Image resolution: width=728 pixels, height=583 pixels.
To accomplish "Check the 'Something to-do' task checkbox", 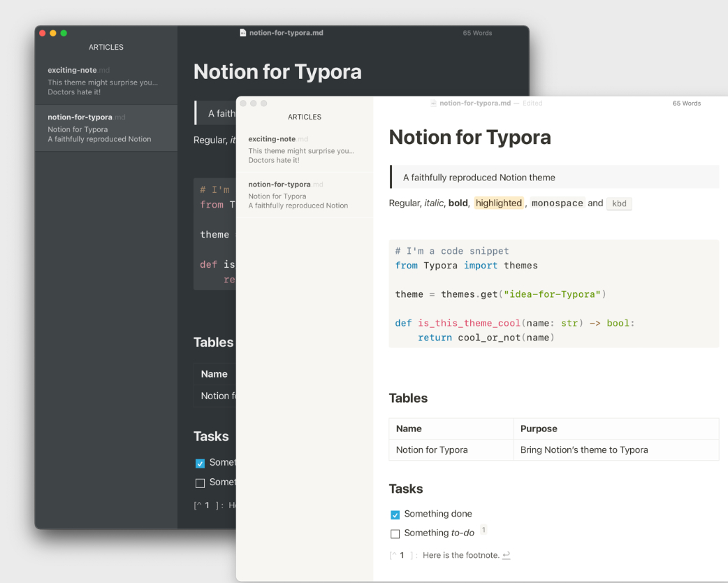I will (x=395, y=534).
